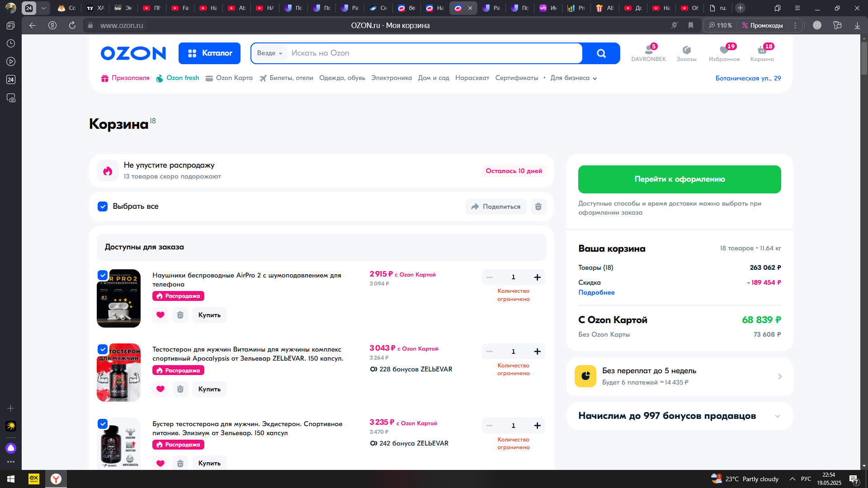Open the Каталог button
868x488 pixels.
coord(209,53)
